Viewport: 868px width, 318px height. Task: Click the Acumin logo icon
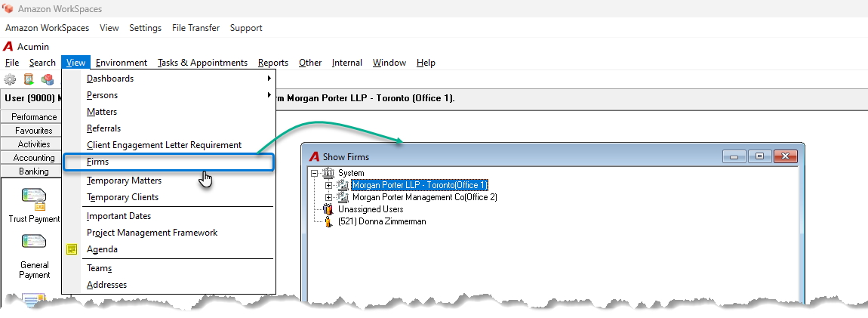click(8, 47)
